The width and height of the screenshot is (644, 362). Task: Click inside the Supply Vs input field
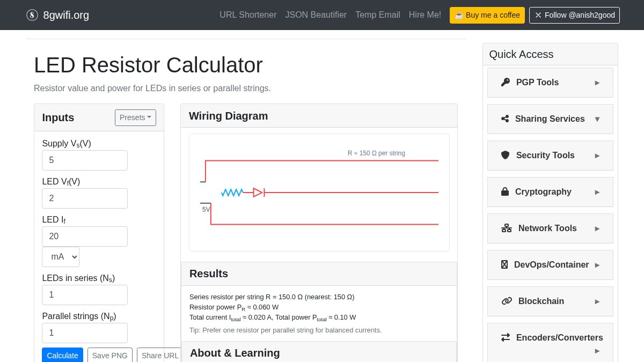pos(85,160)
